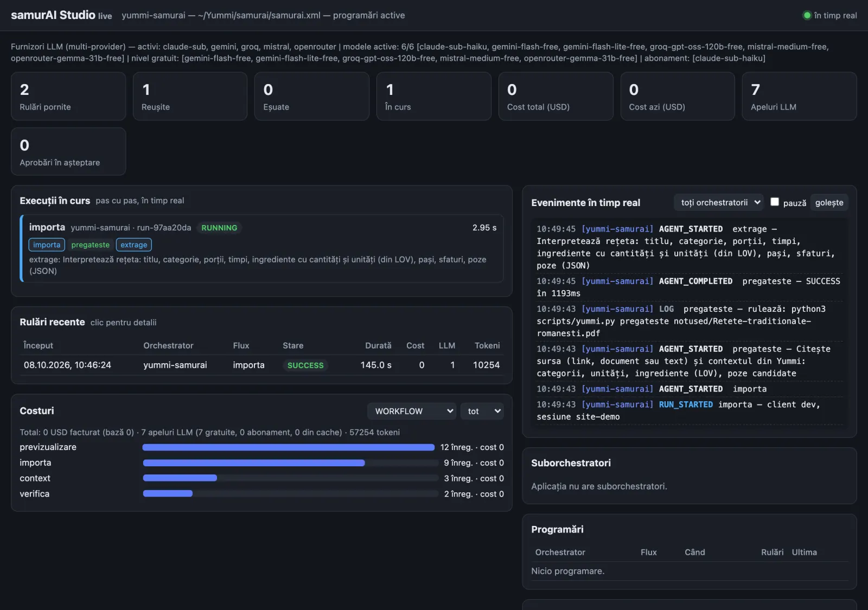Screen dimensions: 868x610
Task: Click the RUN_STARTED event entry
Action: click(689, 410)
